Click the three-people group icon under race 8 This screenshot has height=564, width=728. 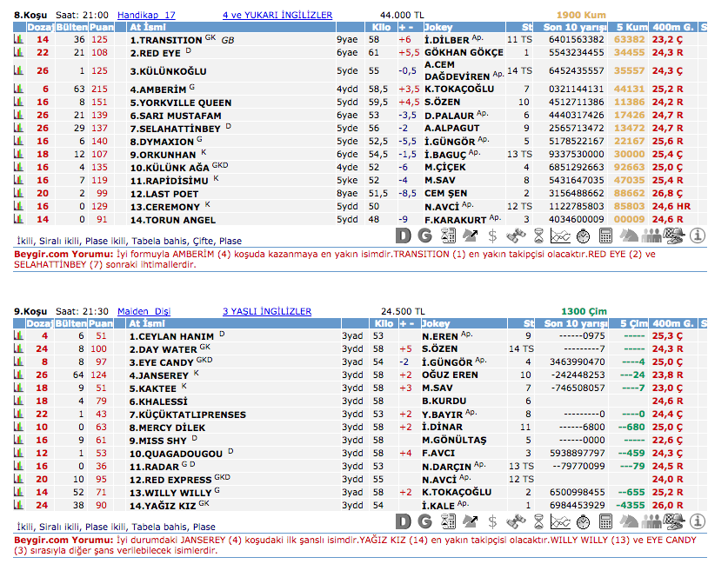coord(651,235)
